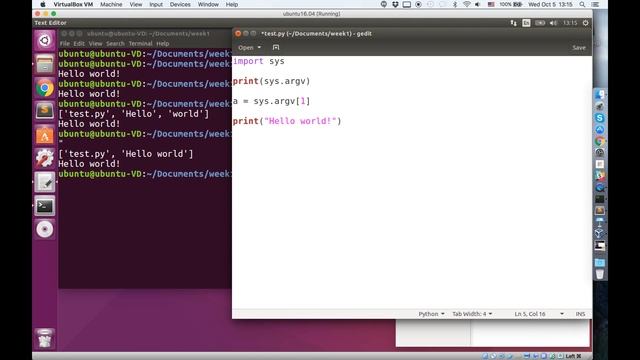Open the Ubuntu Dash search launcher

point(44,40)
